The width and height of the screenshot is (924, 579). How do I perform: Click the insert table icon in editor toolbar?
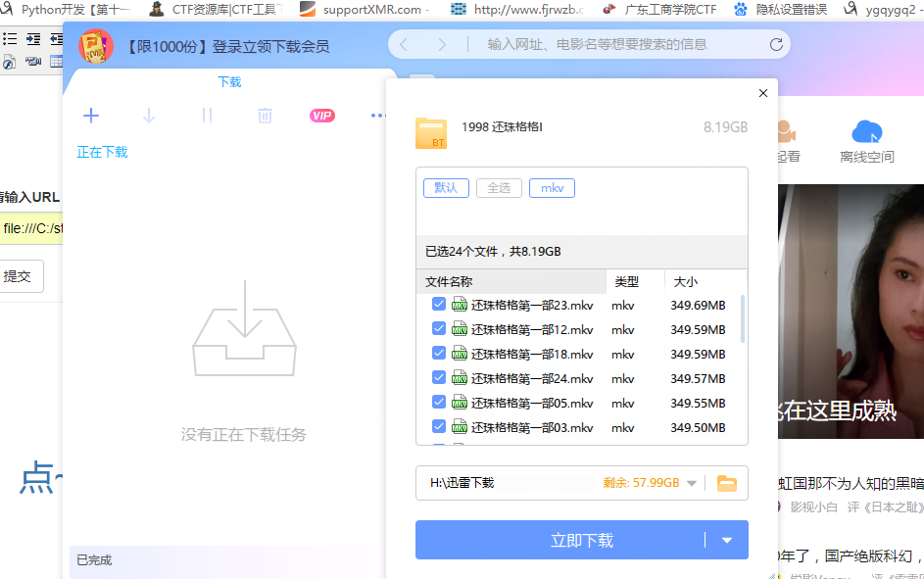(x=57, y=62)
